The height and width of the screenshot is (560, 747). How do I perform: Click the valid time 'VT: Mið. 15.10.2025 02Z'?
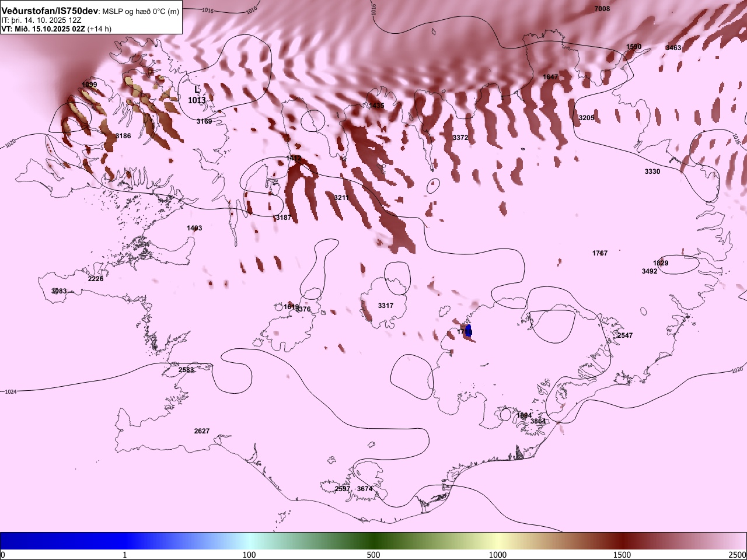point(43,29)
